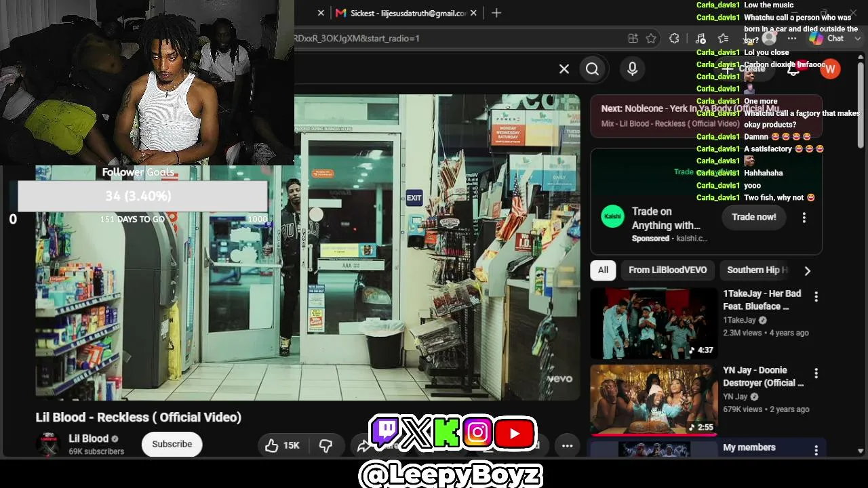Subscribe to Lil Blood channel

coord(172,444)
